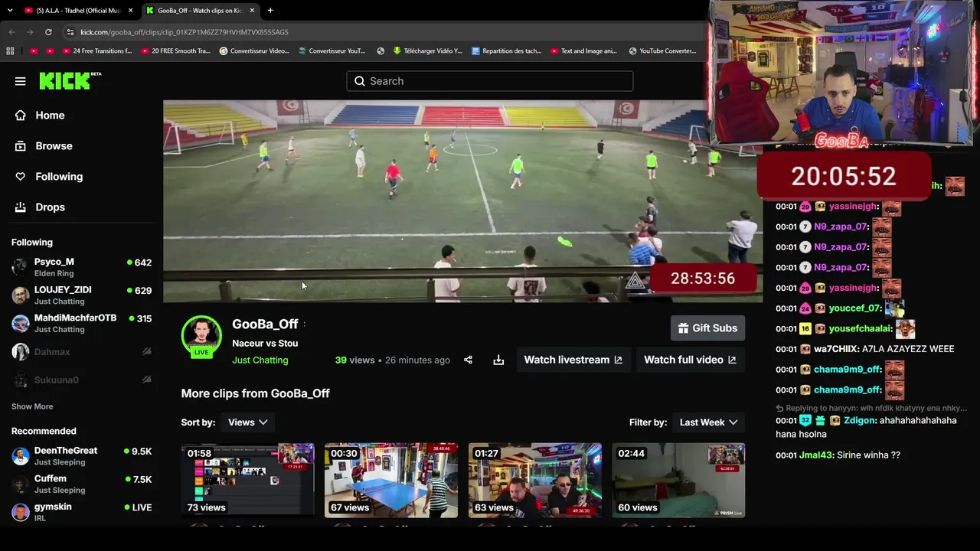Expand Show More under Following
The width and height of the screenshot is (980, 551).
tap(32, 406)
